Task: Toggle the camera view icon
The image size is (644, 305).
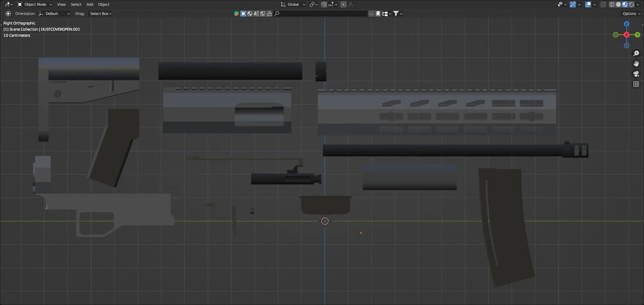Action: pos(636,74)
